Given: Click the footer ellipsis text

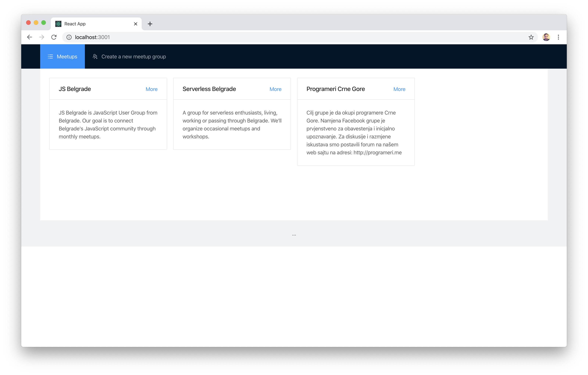Looking at the screenshot, I should point(294,235).
